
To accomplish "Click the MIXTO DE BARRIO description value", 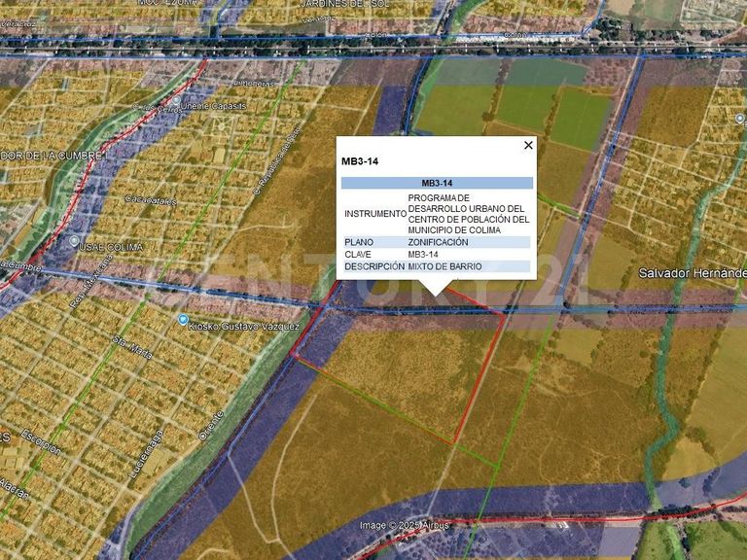I will tap(445, 266).
